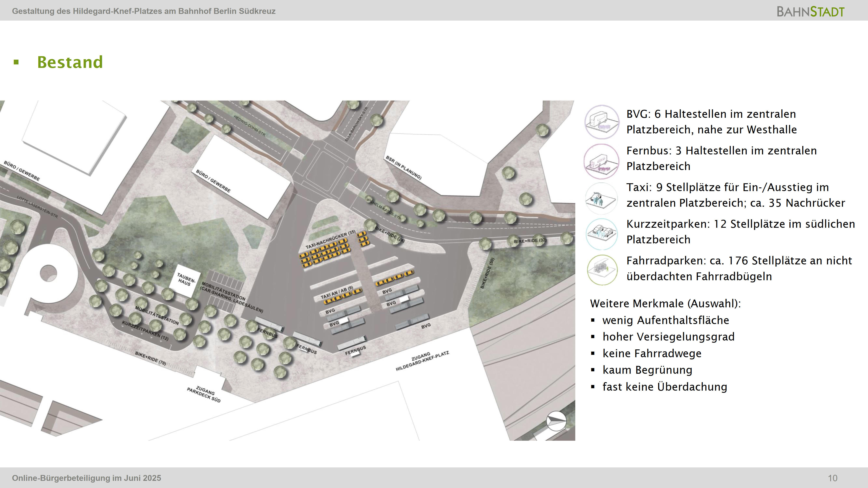Click the Bestand slide heading

(70, 62)
